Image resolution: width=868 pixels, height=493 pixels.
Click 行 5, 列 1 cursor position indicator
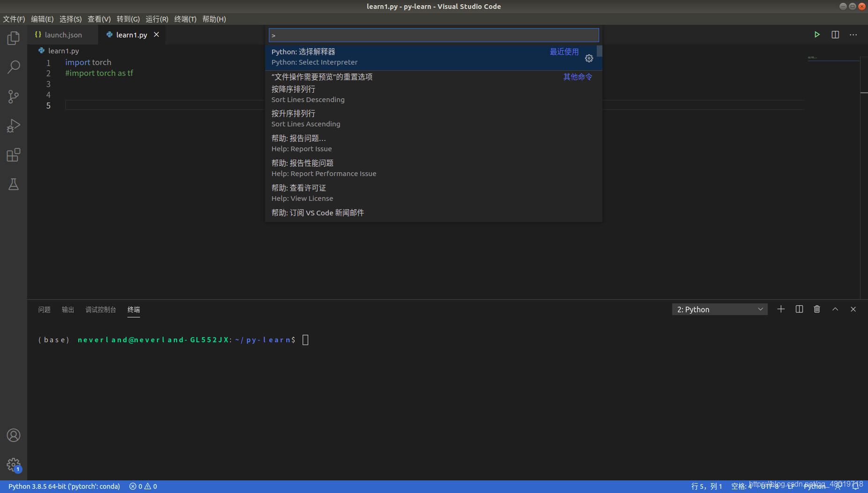coord(706,486)
